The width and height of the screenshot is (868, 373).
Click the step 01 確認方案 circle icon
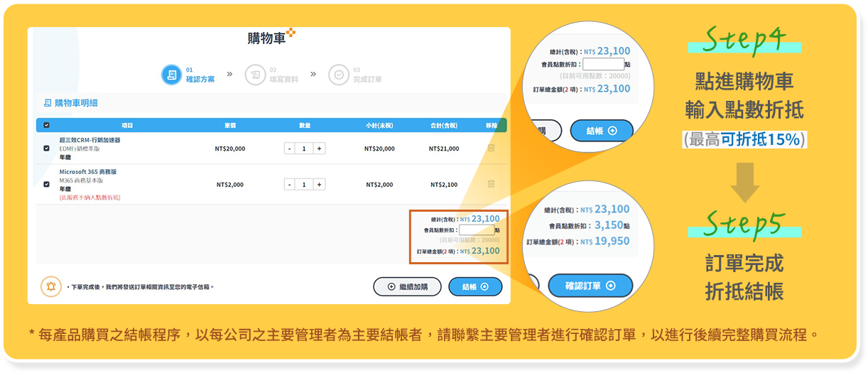[x=170, y=75]
